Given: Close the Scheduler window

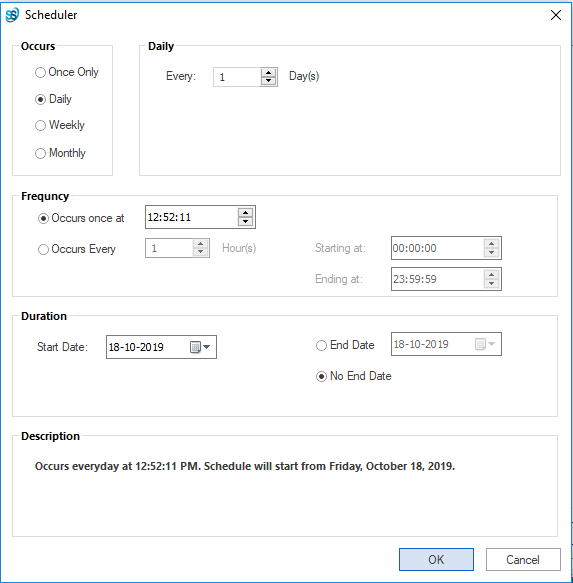Looking at the screenshot, I should coord(556,15).
